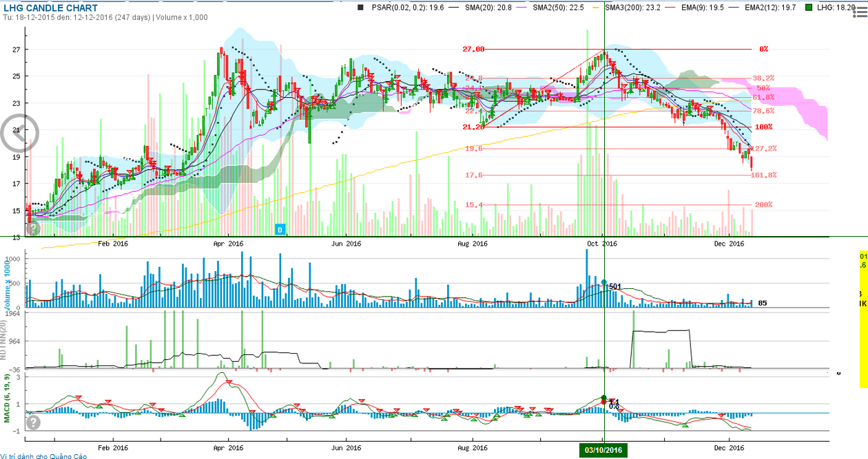Click the 15.4 Fibonacci price label

pos(474,204)
